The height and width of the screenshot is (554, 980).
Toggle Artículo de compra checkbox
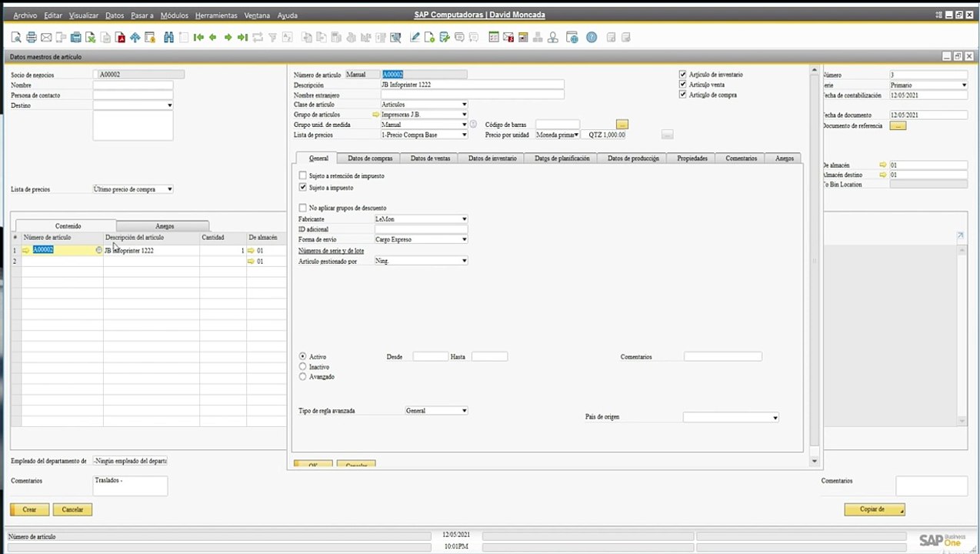coord(683,95)
